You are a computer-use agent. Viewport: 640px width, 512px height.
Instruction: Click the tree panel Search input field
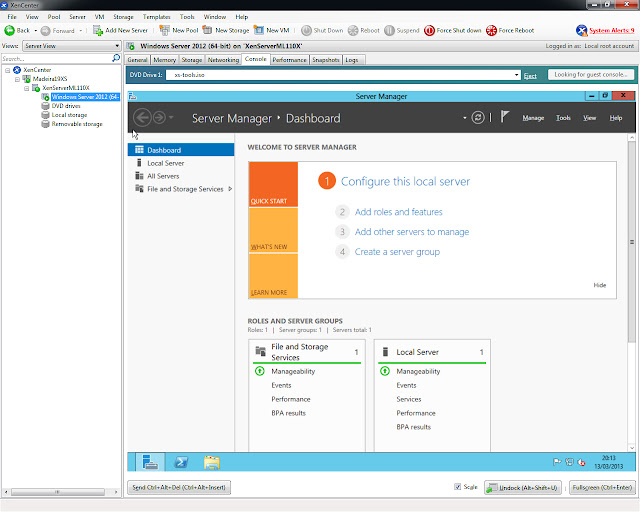pos(56,58)
